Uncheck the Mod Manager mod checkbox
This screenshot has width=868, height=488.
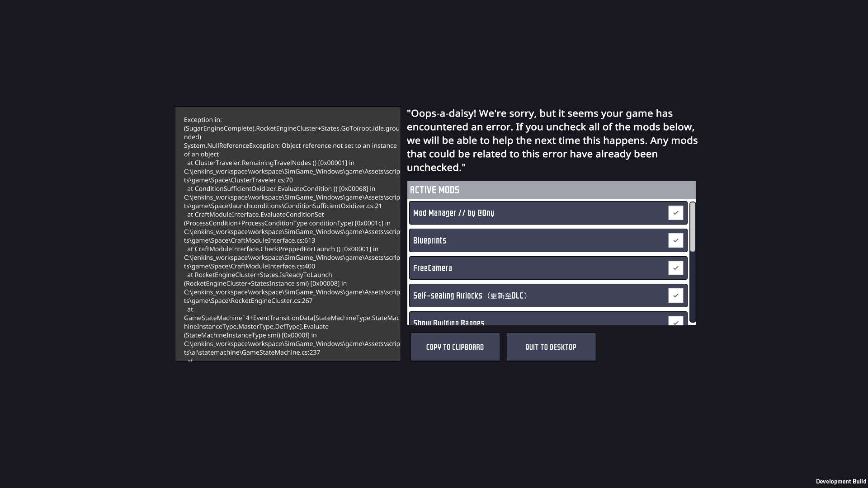click(x=675, y=213)
